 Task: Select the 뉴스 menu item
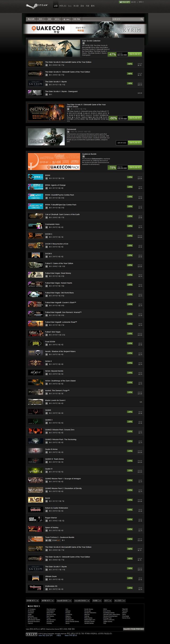click(70, 6)
